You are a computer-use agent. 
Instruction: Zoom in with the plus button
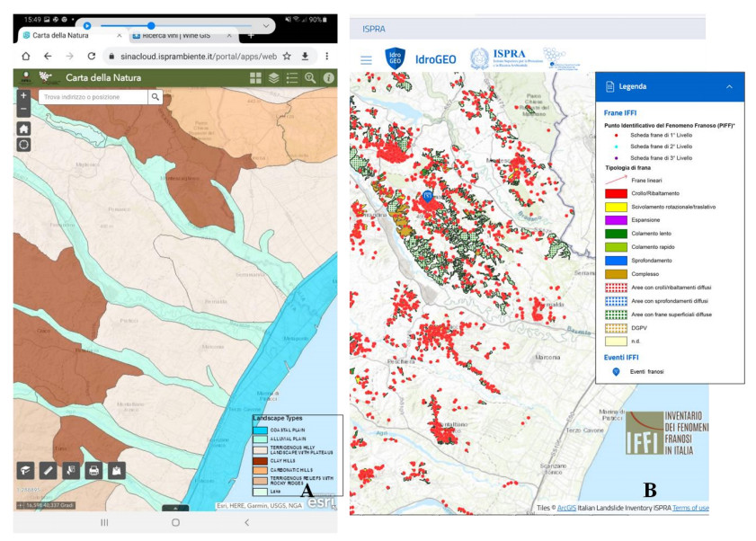coord(23,95)
